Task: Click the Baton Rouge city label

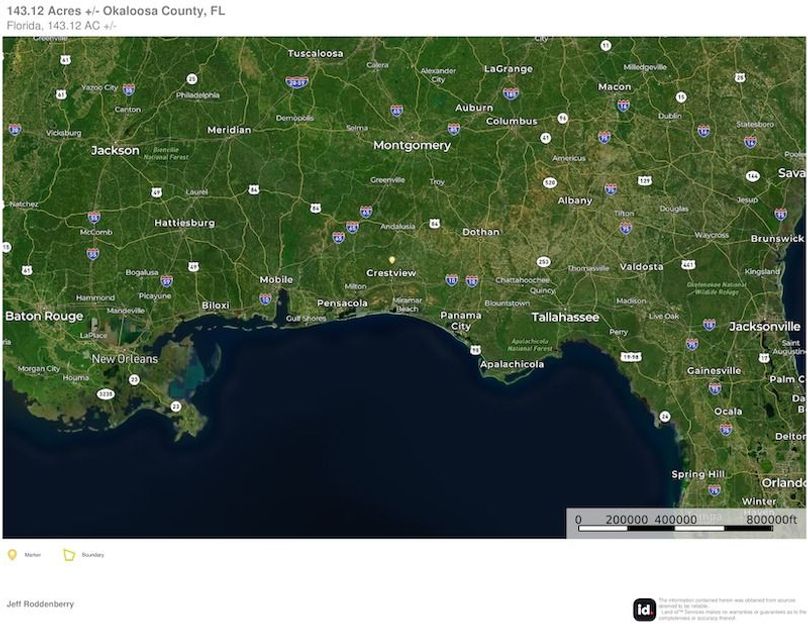Action: coord(44,316)
